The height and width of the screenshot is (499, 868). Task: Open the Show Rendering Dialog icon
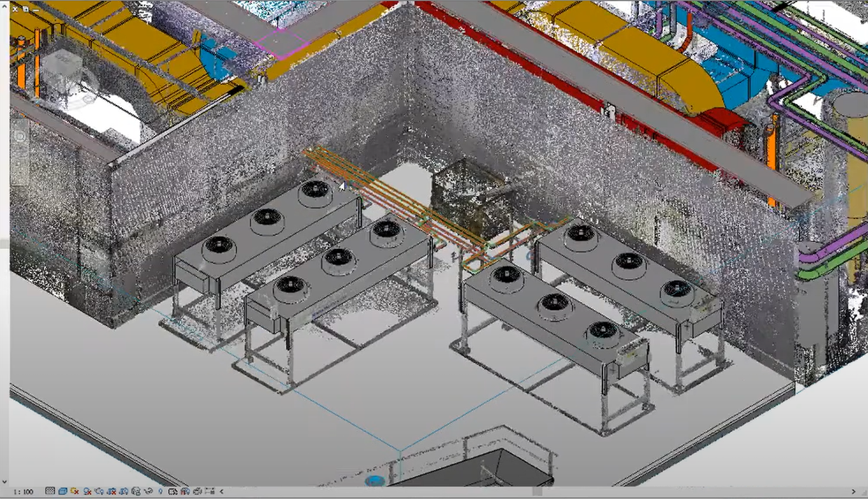point(100,491)
